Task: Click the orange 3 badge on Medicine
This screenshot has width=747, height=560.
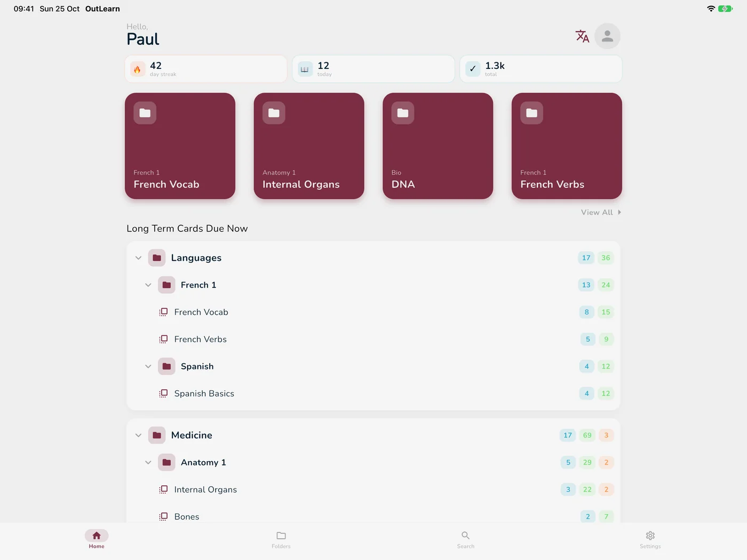Action: tap(606, 435)
